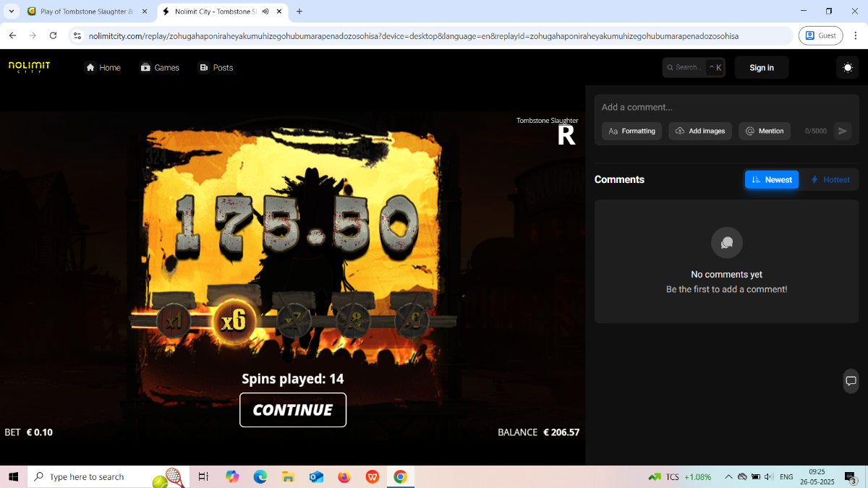Sign in to the Nolimit City site

click(762, 67)
